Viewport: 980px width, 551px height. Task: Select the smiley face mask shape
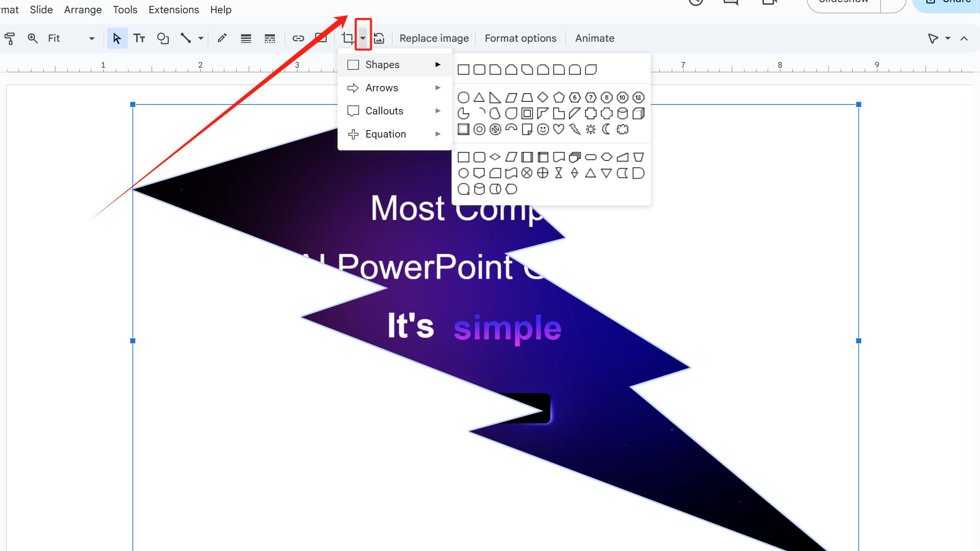[x=543, y=129]
